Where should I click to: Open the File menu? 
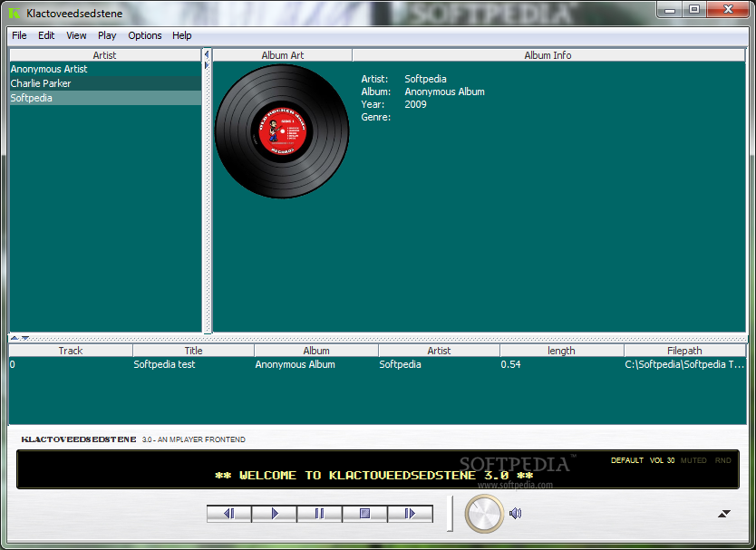(19, 35)
